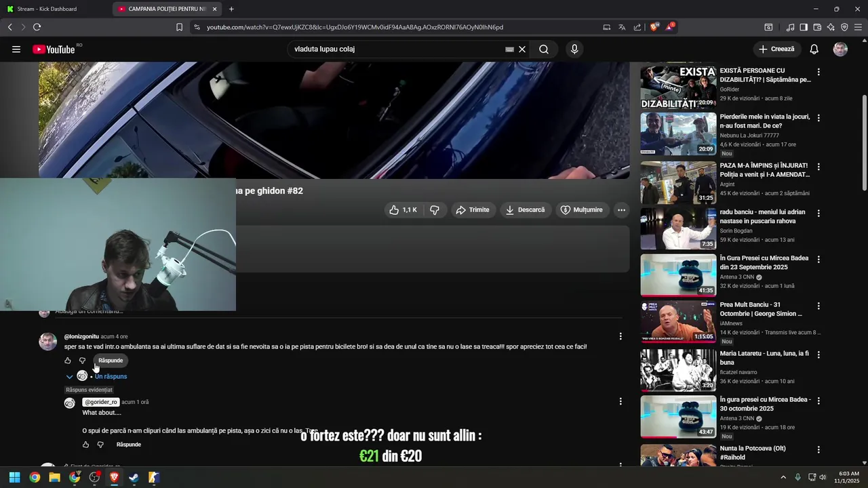The image size is (868, 488).
Task: Open 'Maria Lataretu - Luna, luna' thumbnail
Action: [678, 369]
